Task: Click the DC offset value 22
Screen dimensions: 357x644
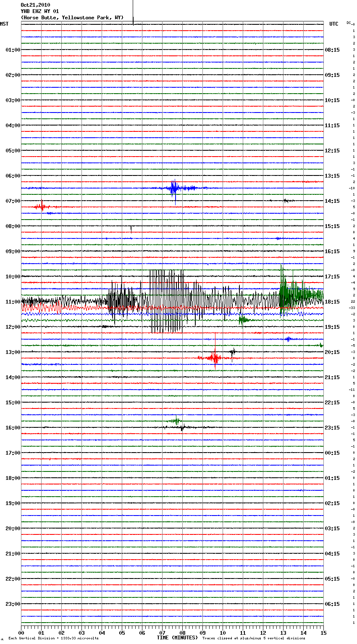Action: (353, 302)
